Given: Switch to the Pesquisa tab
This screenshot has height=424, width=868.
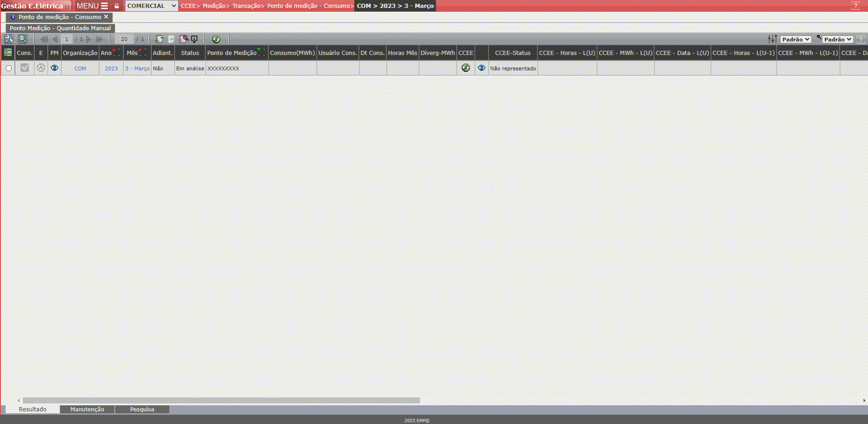Looking at the screenshot, I should click(x=142, y=409).
